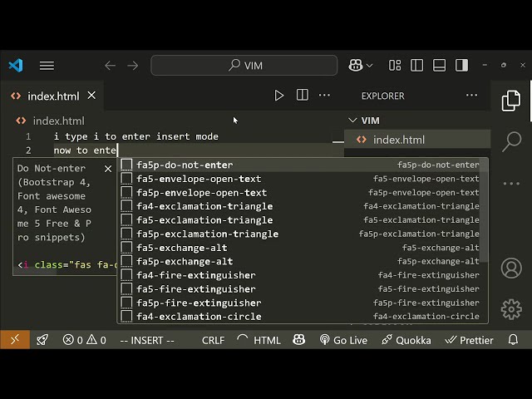Click the rocket icon in status bar

(x=42, y=340)
